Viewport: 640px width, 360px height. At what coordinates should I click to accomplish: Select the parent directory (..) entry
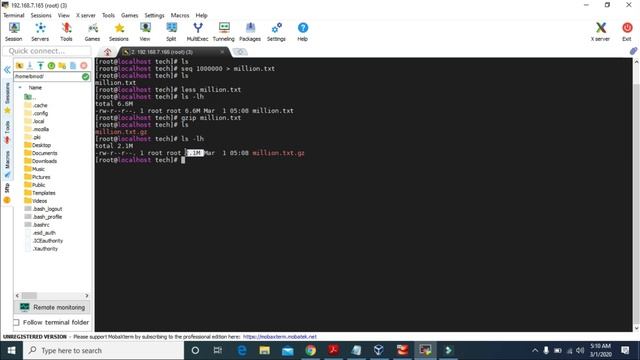click(30, 97)
